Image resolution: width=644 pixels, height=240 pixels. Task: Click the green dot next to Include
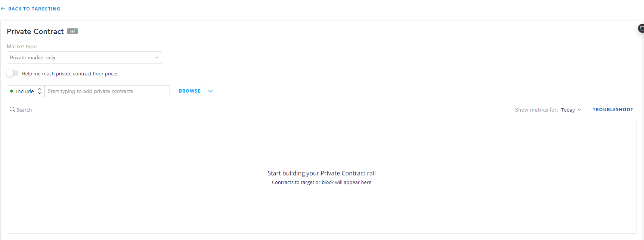pos(12,91)
